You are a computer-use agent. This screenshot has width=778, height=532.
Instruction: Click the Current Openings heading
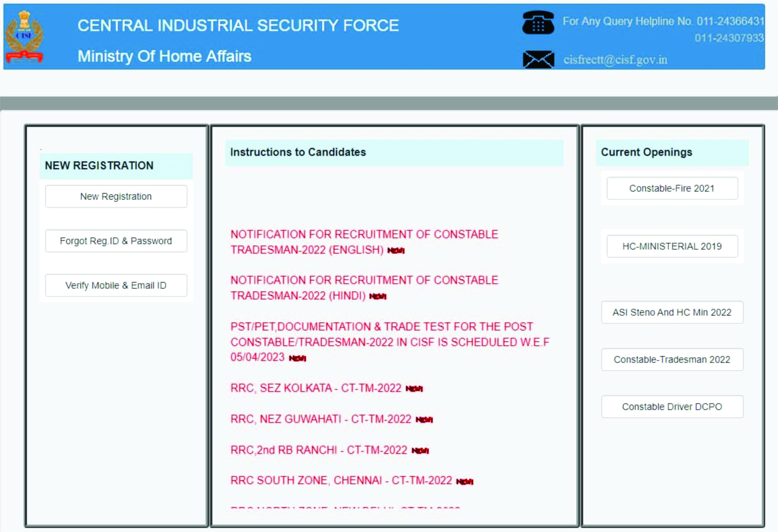coord(646,152)
